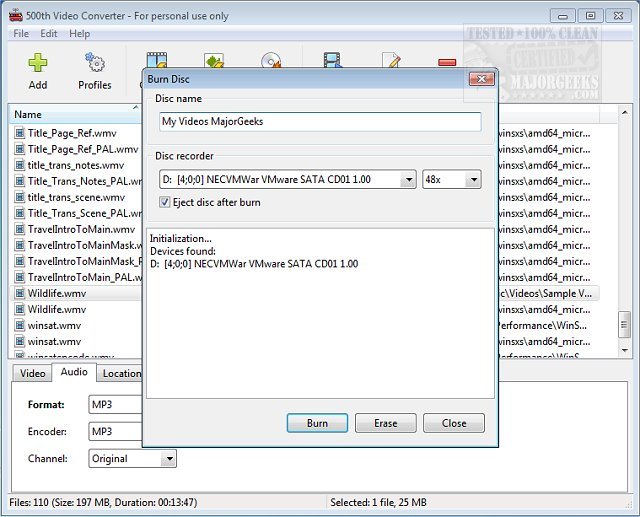Click the Burn button
This screenshot has height=517, width=640.
coord(317,423)
